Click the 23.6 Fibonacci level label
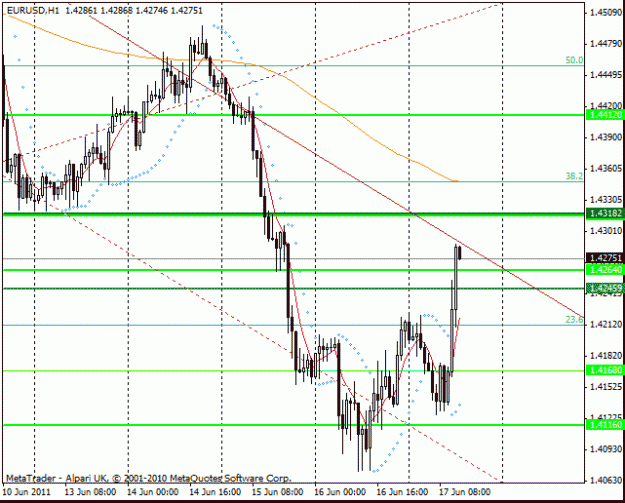This screenshot has height=503, width=625. point(574,320)
